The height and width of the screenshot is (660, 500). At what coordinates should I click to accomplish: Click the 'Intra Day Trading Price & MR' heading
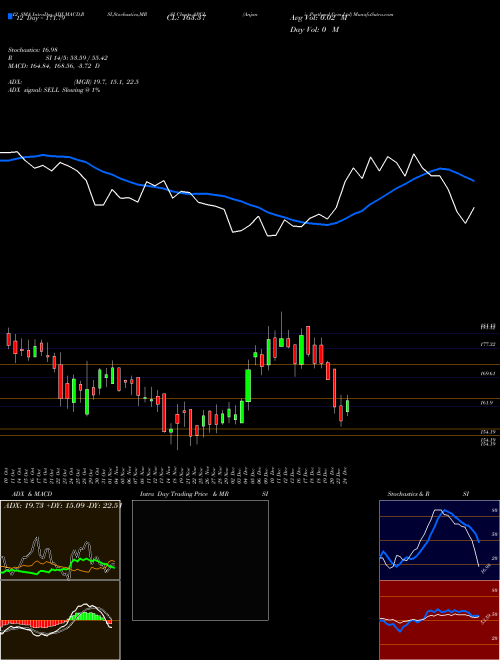184,494
